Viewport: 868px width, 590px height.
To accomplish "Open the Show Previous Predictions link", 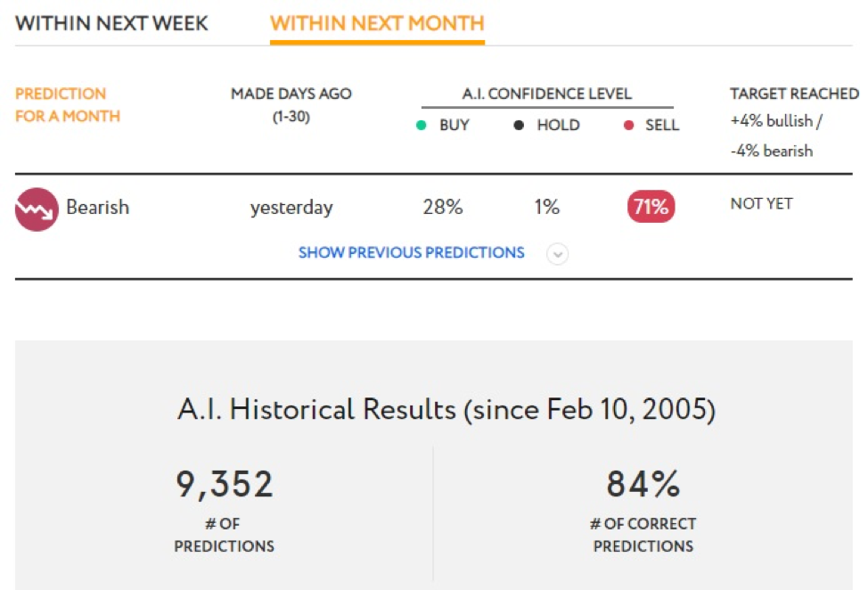I will 412,252.
